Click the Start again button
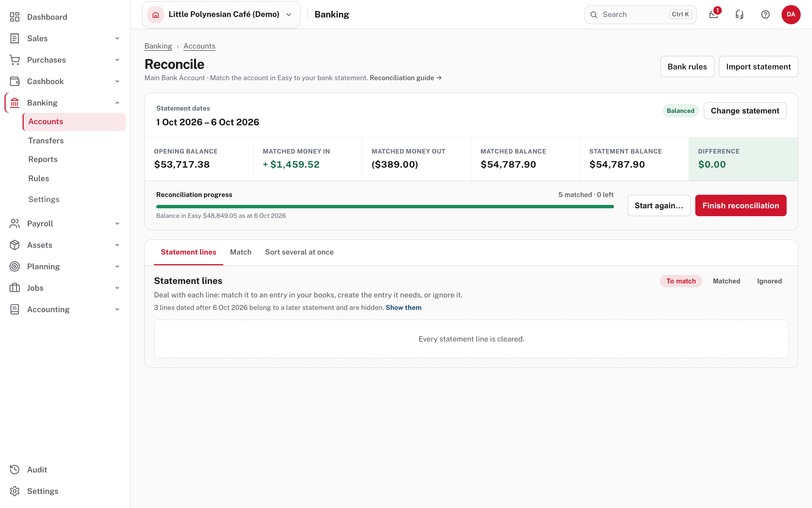 click(x=659, y=206)
